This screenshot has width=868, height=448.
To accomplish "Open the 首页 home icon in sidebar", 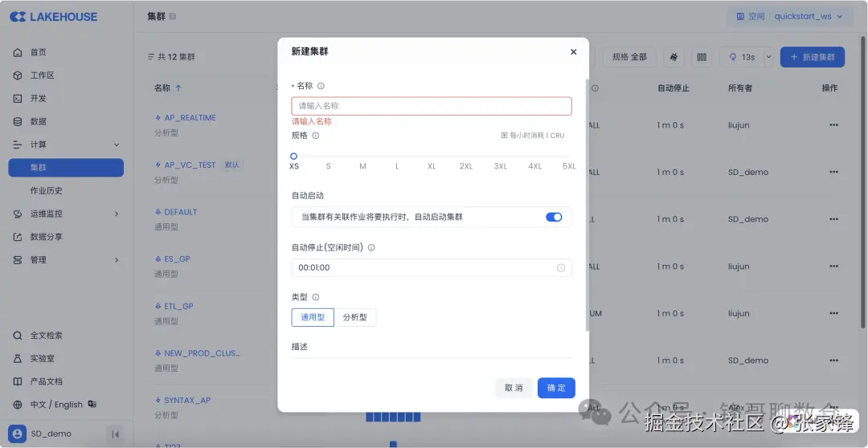I will point(18,52).
